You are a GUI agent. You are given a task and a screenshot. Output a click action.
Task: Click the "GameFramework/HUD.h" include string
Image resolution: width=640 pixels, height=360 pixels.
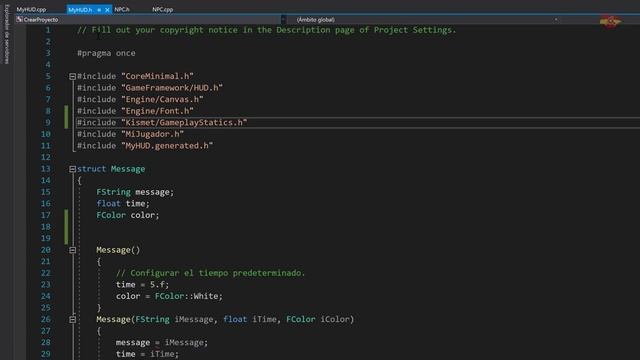click(172, 88)
